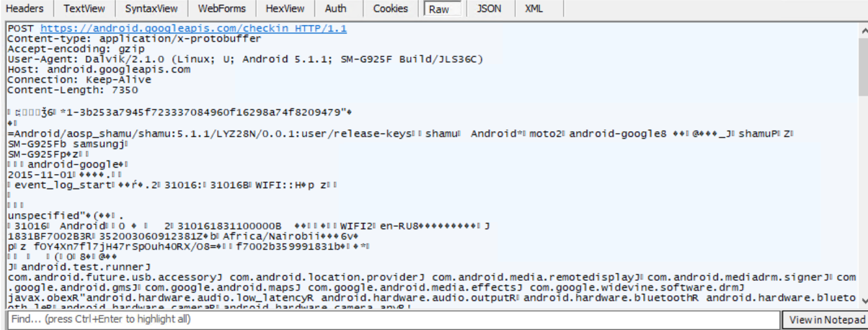The height and width of the screenshot is (330, 868).
Task: Click the View in Notepad button
Action: (826, 320)
